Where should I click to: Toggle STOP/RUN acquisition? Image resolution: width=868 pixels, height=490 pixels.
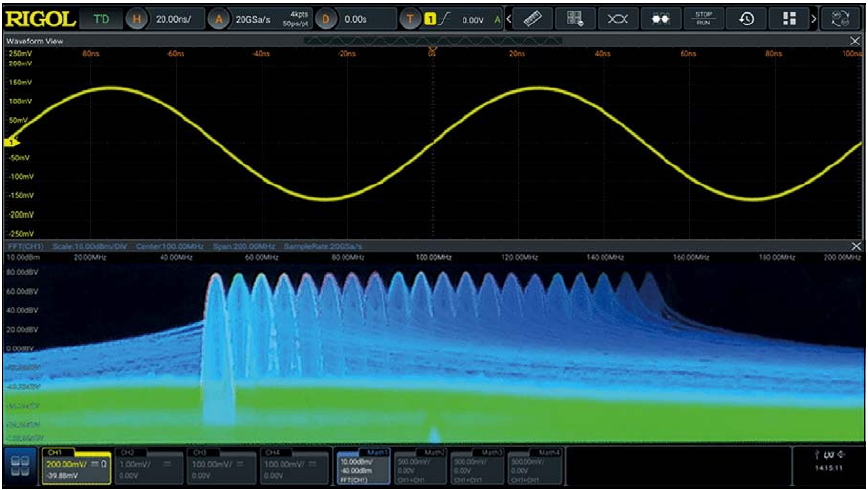click(x=703, y=18)
